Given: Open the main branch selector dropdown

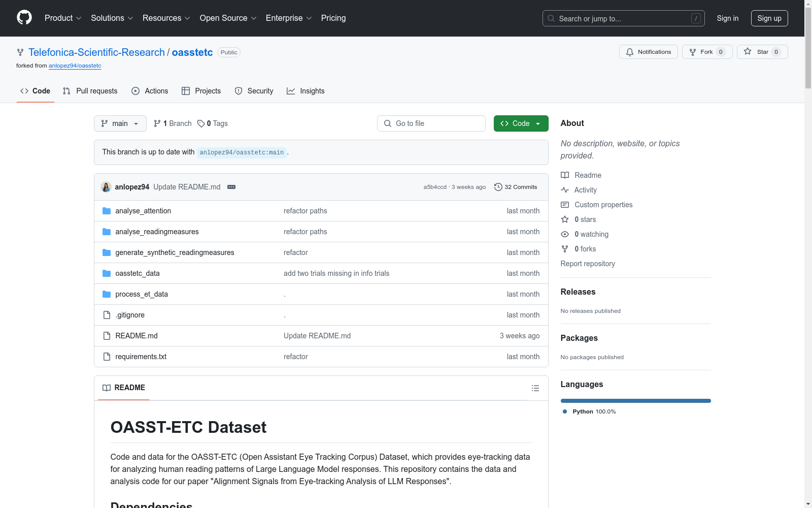Looking at the screenshot, I should [x=120, y=123].
